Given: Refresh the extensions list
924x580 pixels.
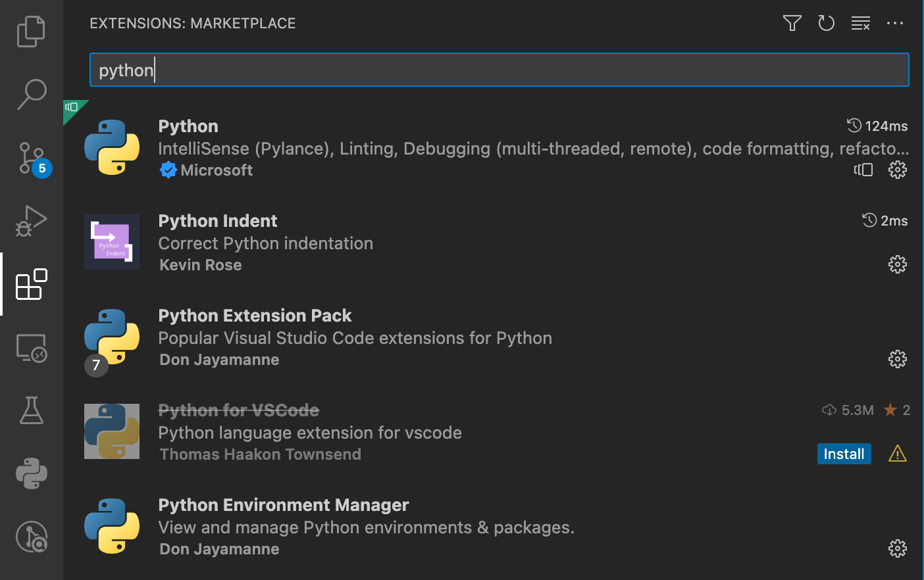Looking at the screenshot, I should point(826,23).
